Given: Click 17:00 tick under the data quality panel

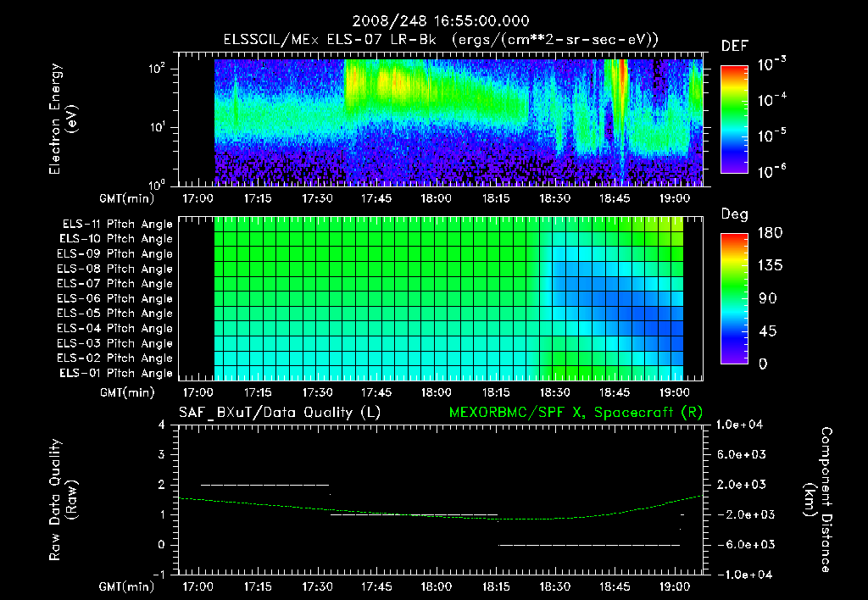Looking at the screenshot, I should coord(198,586).
